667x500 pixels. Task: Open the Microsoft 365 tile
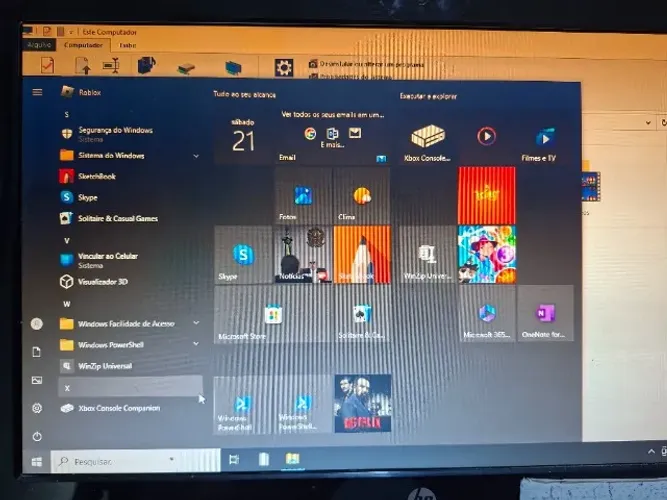[x=487, y=314]
